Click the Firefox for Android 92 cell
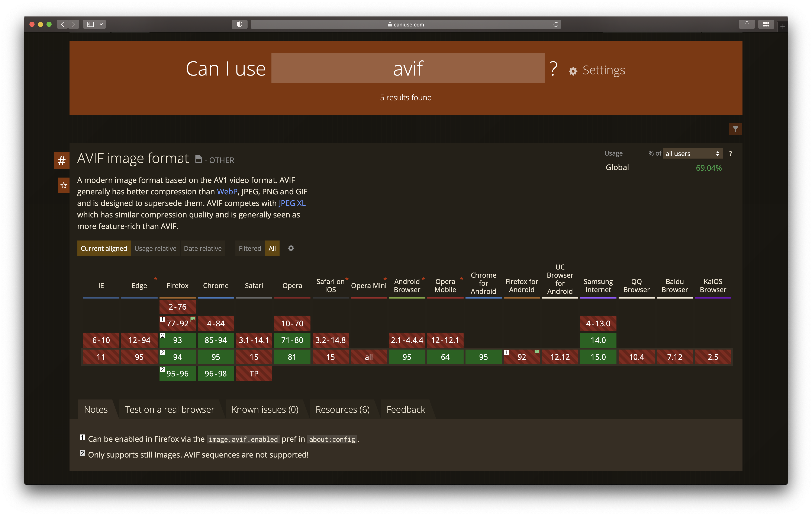This screenshot has height=516, width=812. [x=522, y=357]
